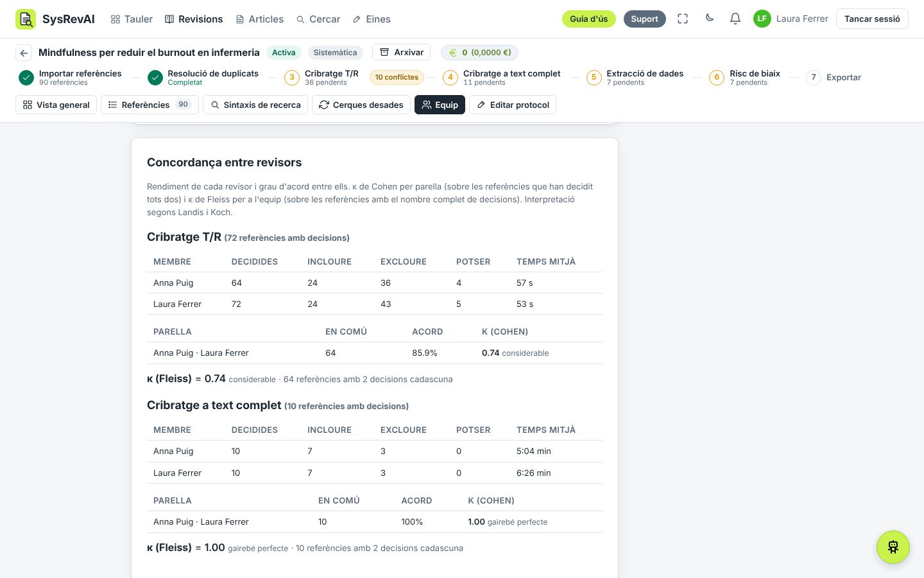Image resolution: width=924 pixels, height=578 pixels.
Task: Switch to dark mode moon icon
Action: [x=709, y=19]
